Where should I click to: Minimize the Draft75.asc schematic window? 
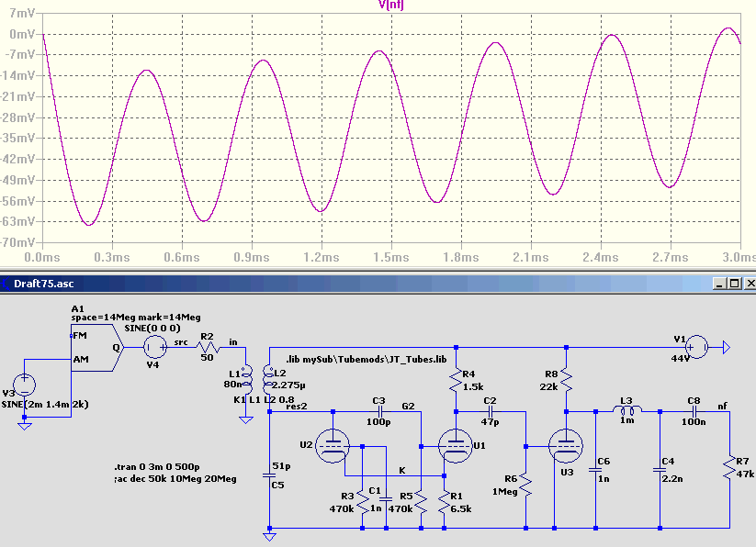click(x=720, y=284)
